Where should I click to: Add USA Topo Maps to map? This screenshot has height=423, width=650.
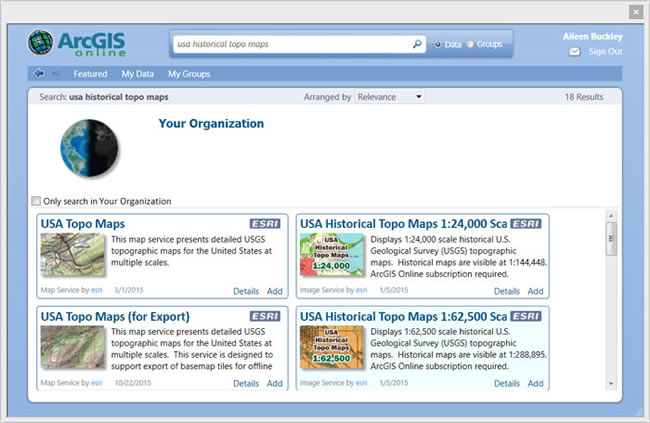click(274, 291)
